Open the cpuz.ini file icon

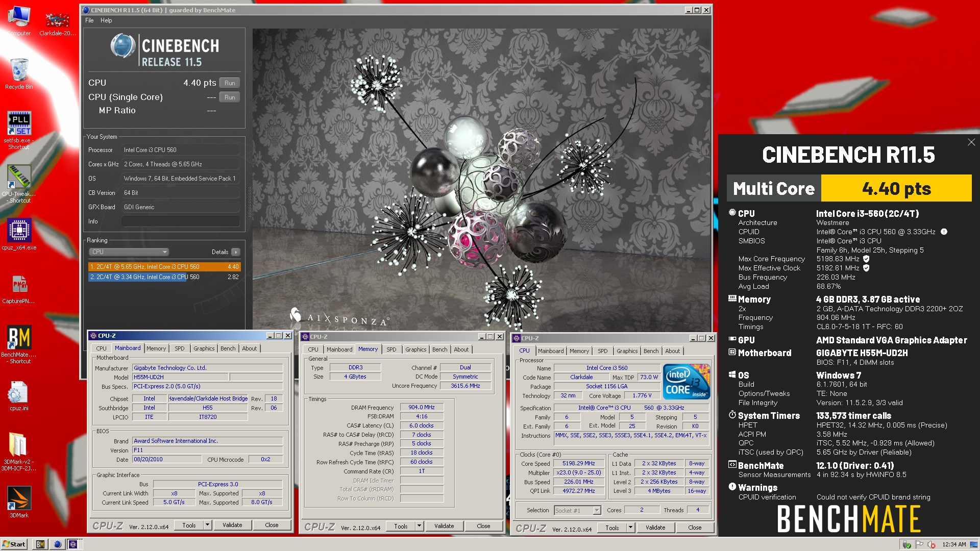[x=19, y=395]
